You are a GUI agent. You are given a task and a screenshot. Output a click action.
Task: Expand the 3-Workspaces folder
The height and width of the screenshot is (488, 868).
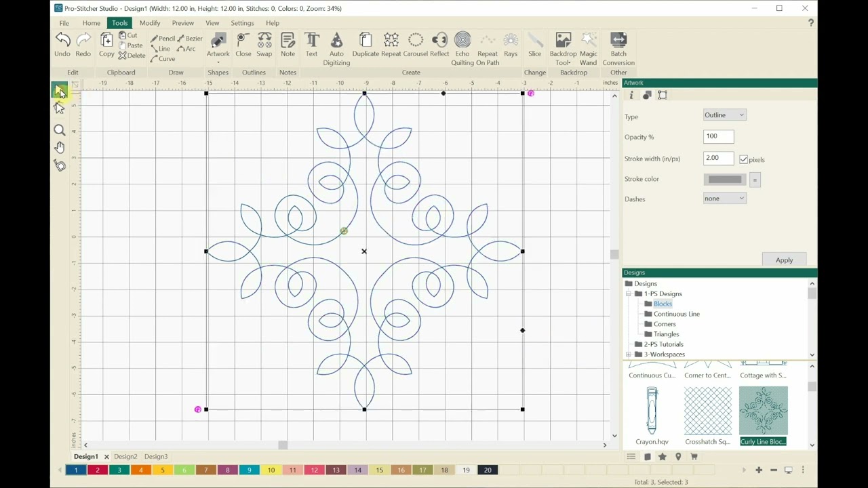(x=629, y=354)
